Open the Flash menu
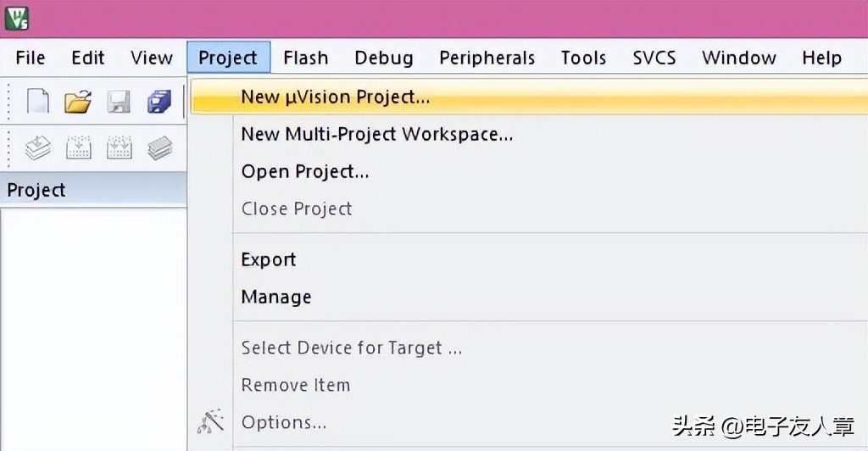 pyautogui.click(x=305, y=58)
